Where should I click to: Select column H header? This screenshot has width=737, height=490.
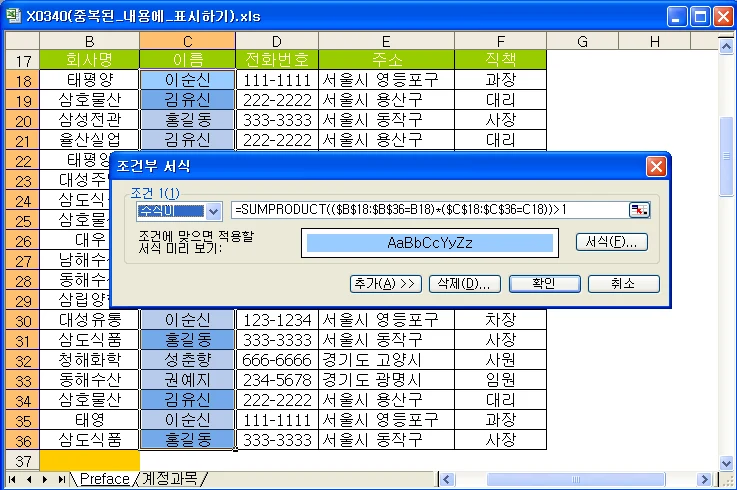pyautogui.click(x=655, y=41)
